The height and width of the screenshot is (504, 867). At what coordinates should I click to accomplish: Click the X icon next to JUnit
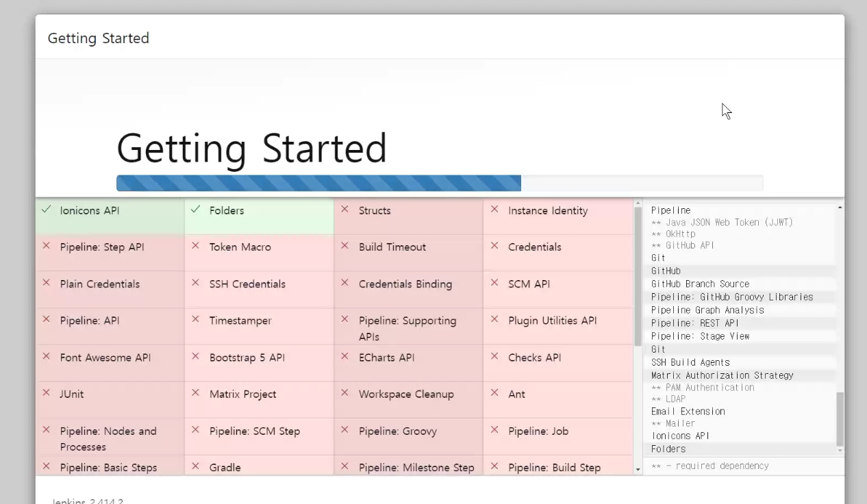pyautogui.click(x=46, y=393)
